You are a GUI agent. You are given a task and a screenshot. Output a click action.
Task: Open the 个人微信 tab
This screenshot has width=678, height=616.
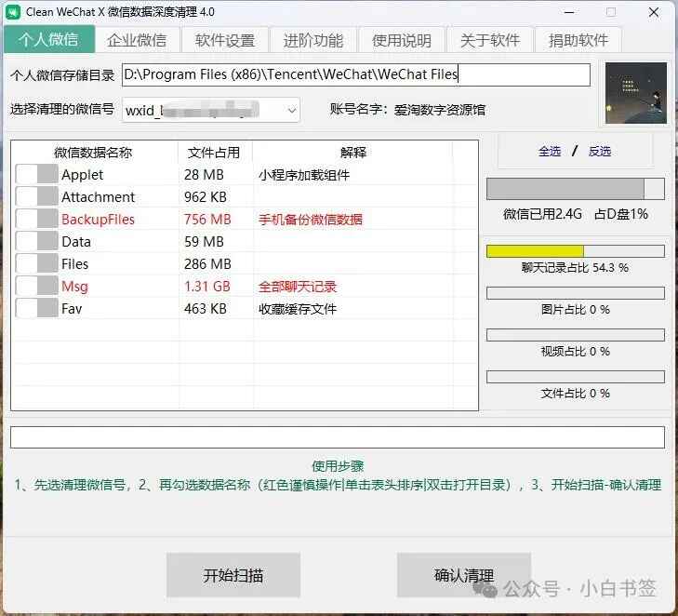pos(49,39)
